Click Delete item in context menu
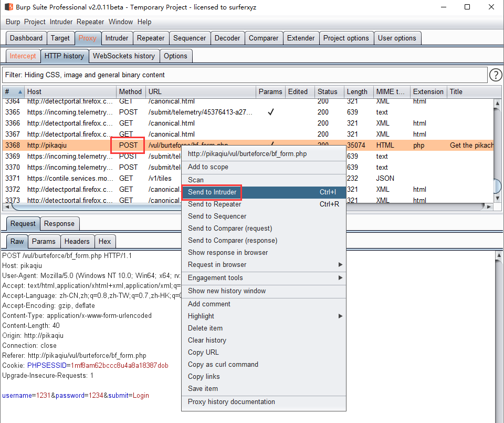Image resolution: width=504 pixels, height=423 pixels. (264, 328)
